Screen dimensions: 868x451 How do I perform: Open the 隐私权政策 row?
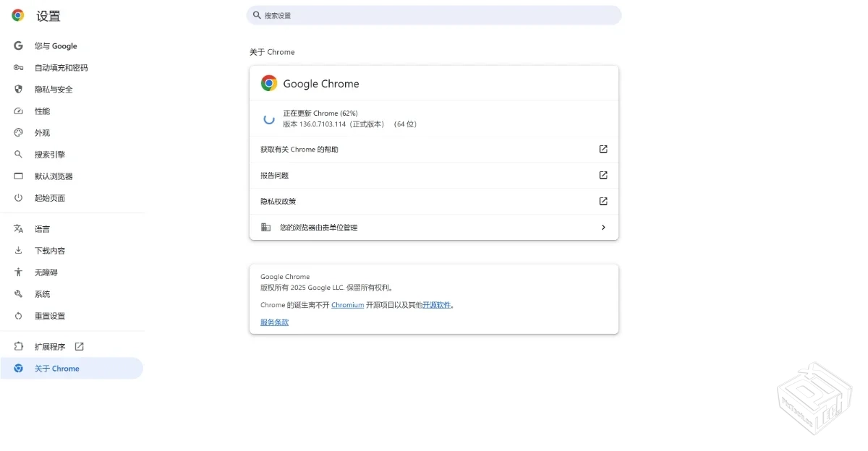coord(434,201)
